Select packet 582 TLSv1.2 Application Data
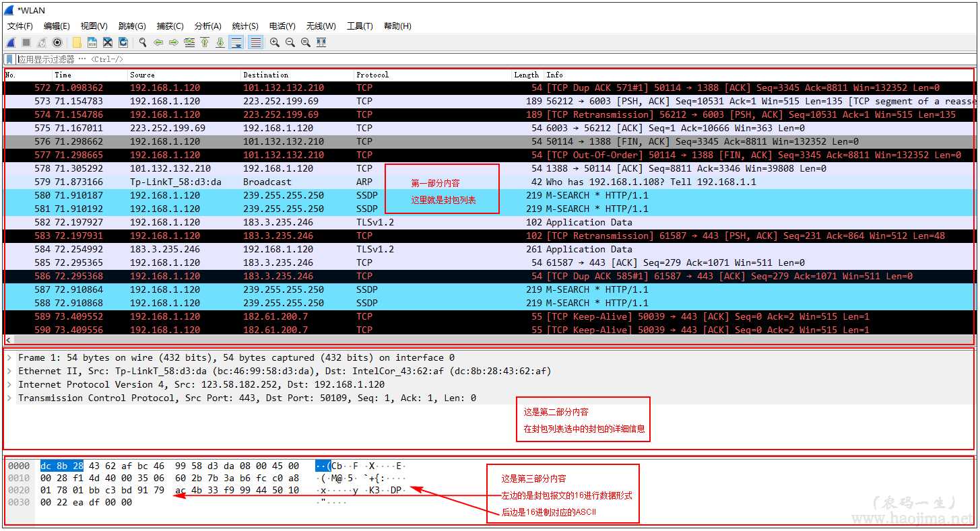 click(x=489, y=222)
